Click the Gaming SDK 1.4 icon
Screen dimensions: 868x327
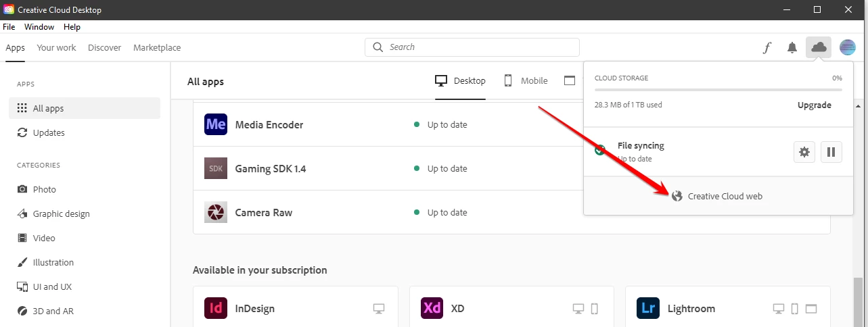click(216, 168)
